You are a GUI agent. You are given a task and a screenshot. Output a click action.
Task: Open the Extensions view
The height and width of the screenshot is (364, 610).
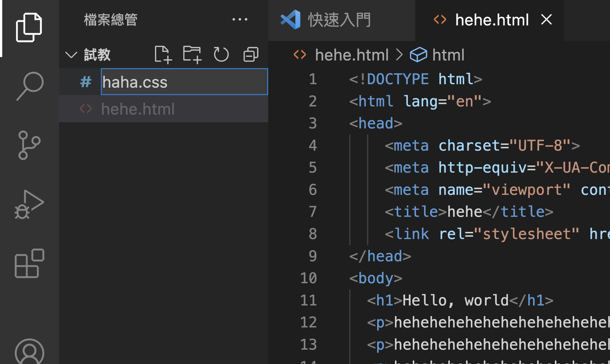pyautogui.click(x=29, y=263)
